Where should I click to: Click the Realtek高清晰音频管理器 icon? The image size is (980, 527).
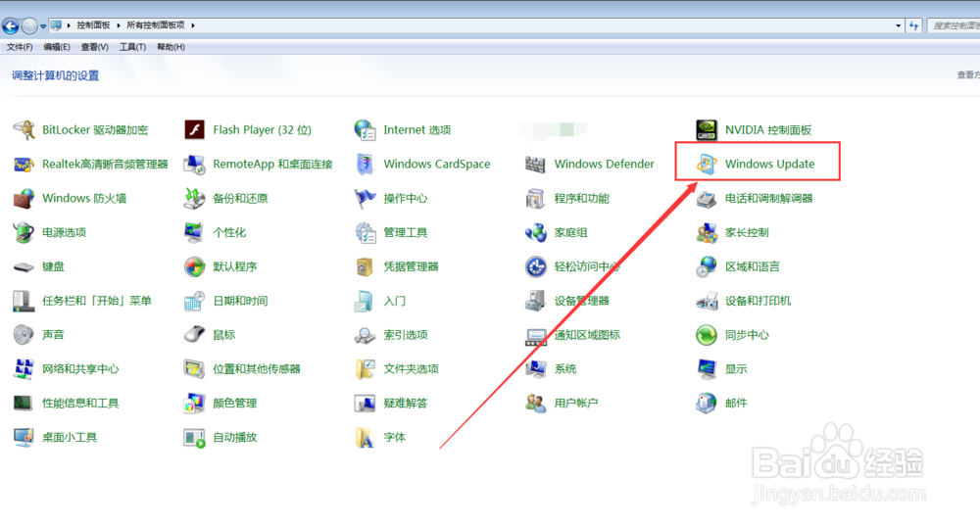[x=24, y=165]
